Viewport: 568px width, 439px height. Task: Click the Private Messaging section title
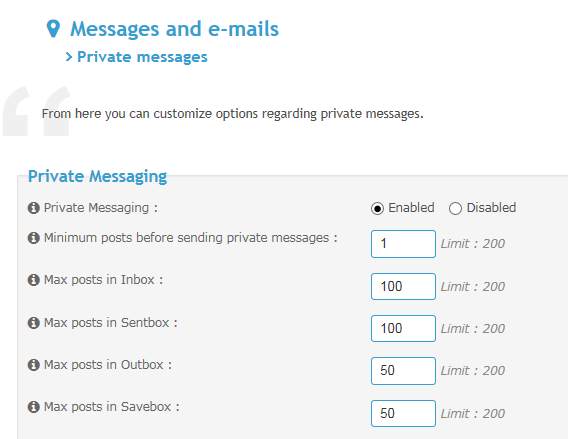point(97,177)
